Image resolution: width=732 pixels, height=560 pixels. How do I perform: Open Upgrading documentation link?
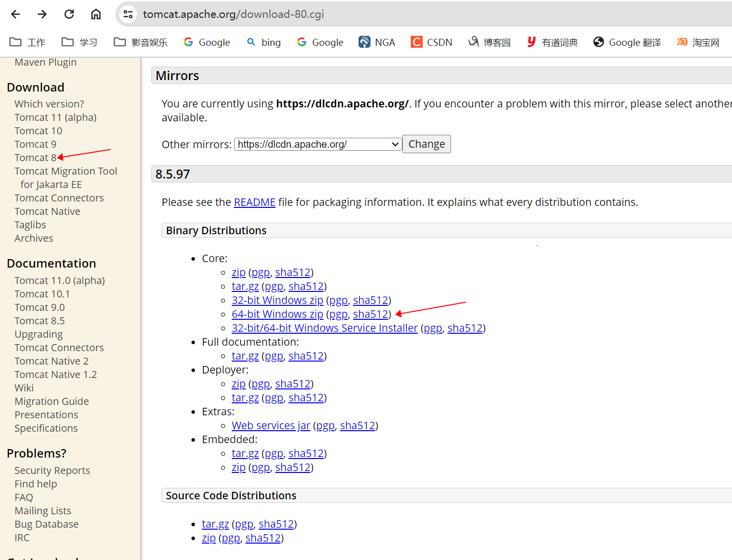click(39, 334)
